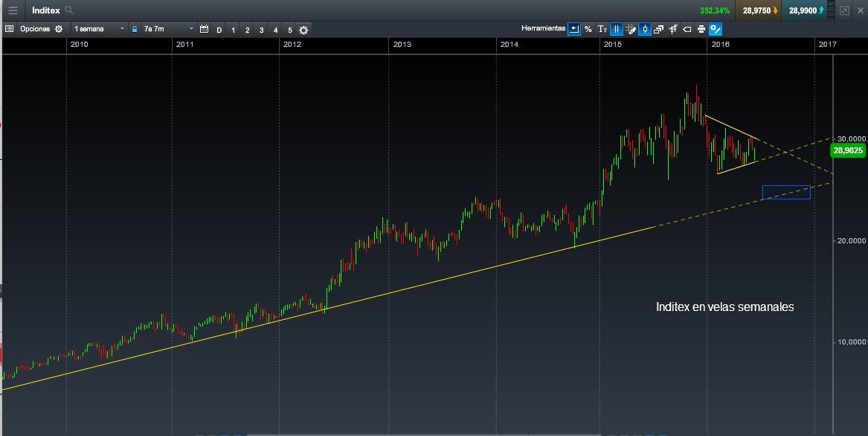This screenshot has width=868, height=436.
Task: Click the 2010 label on time axis
Action: tap(79, 45)
